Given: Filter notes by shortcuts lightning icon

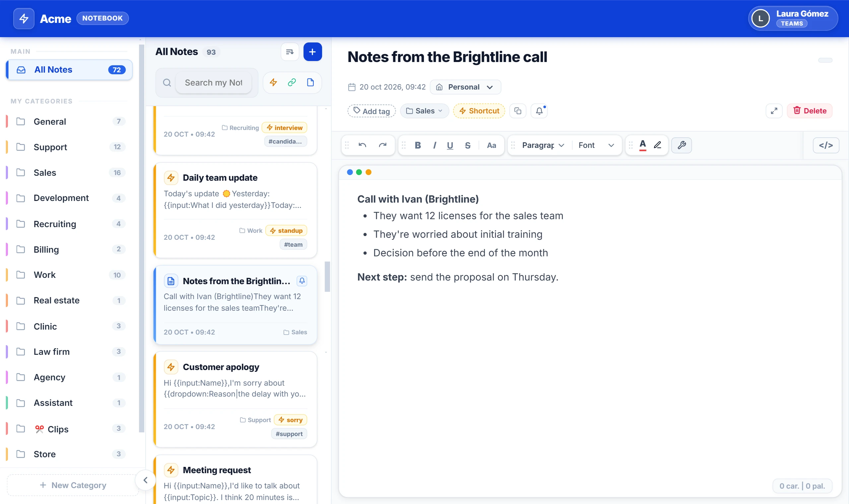Looking at the screenshot, I should tap(273, 83).
